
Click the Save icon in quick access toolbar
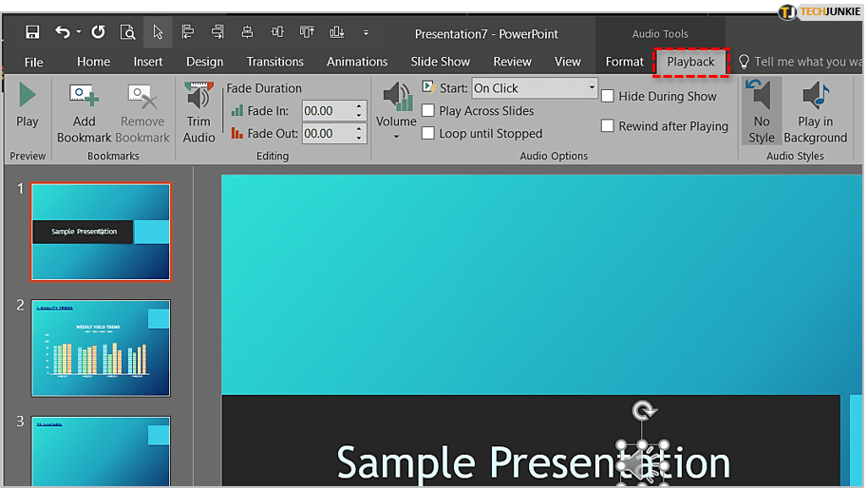pyautogui.click(x=33, y=32)
